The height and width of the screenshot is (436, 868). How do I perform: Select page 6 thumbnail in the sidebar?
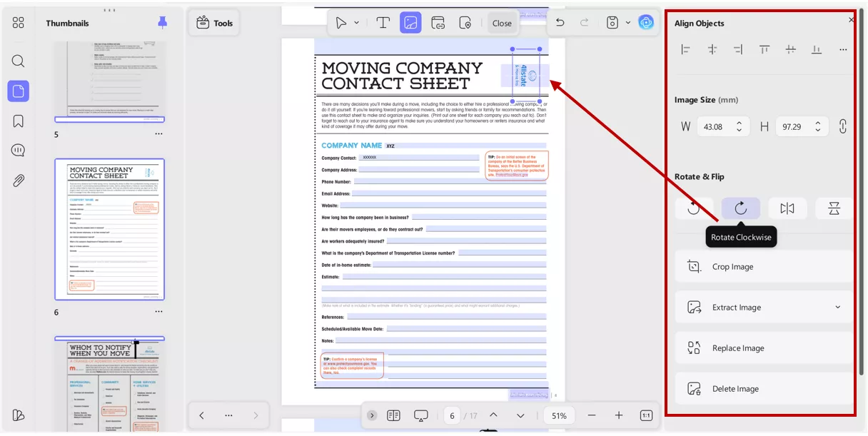point(109,230)
